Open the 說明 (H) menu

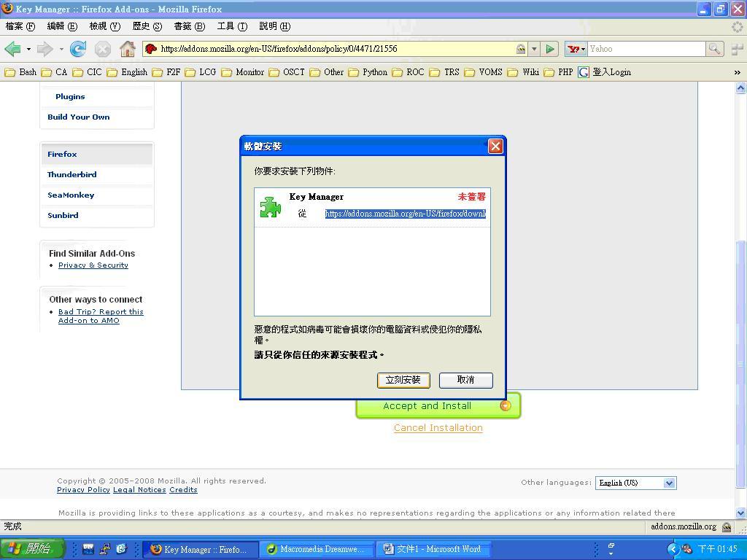pyautogui.click(x=274, y=26)
